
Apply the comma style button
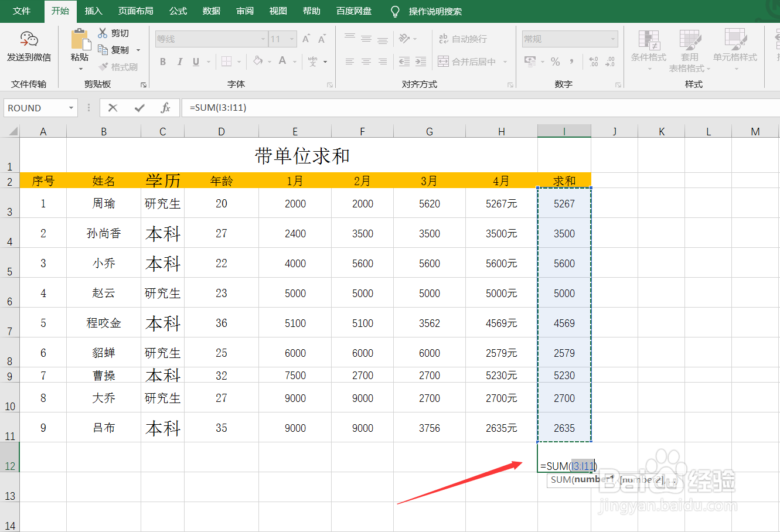[x=571, y=61]
